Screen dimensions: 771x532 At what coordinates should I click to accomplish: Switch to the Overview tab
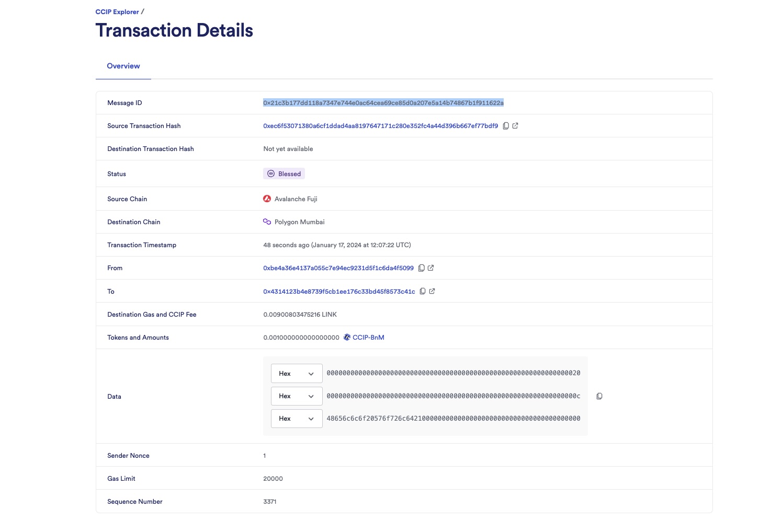click(123, 66)
